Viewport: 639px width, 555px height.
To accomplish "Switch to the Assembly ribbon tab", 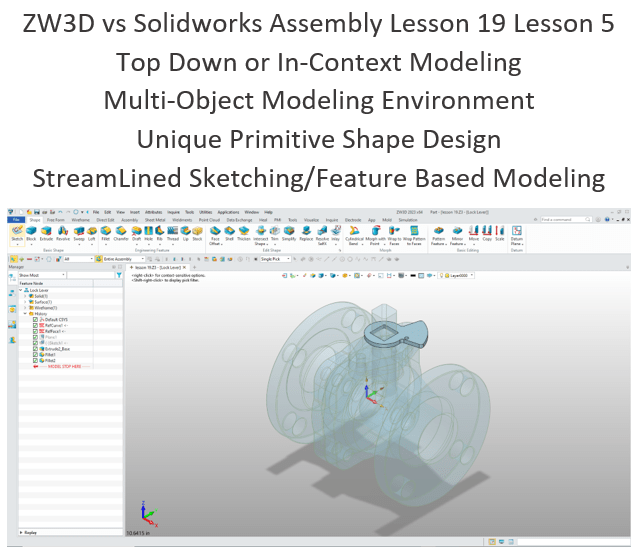I will [x=132, y=221].
